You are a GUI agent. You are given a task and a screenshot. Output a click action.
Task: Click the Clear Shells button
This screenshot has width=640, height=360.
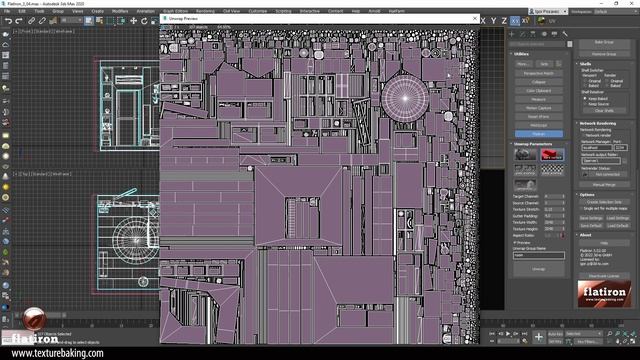point(604,111)
